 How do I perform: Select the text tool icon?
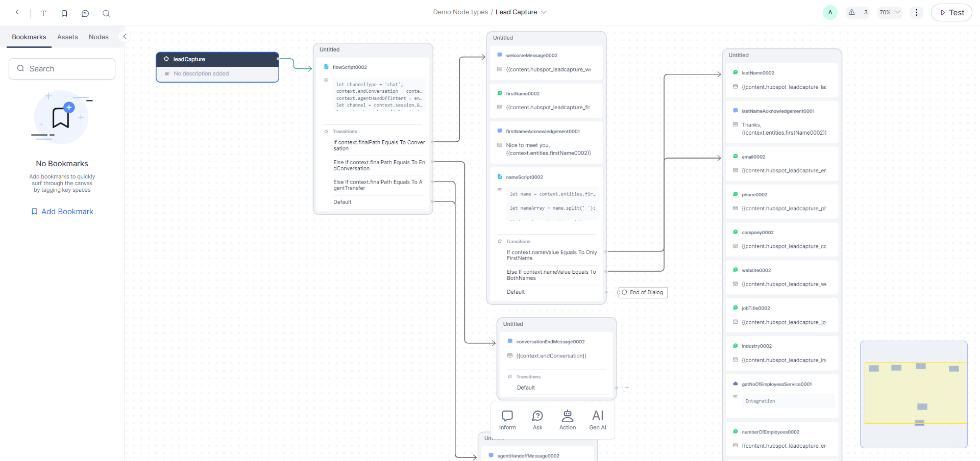[43, 13]
